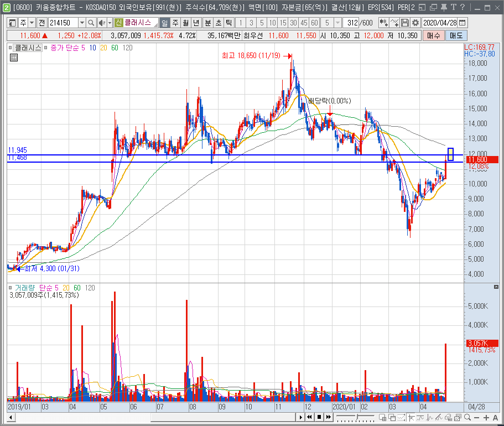Click the plus zoom-in icon at bottom

486,418
